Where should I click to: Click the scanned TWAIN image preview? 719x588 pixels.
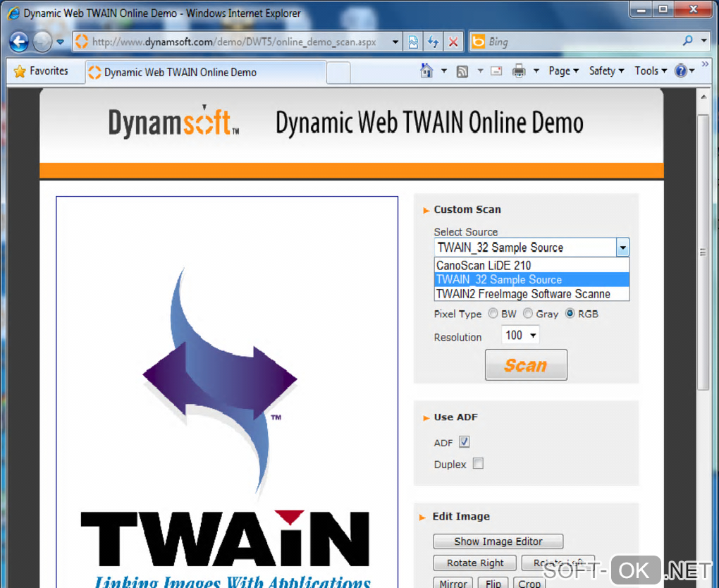point(227,392)
